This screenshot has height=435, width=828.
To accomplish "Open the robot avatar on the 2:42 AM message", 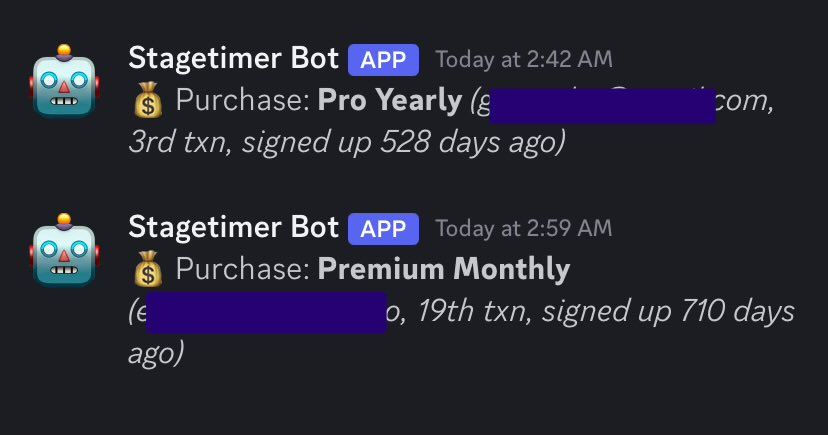I will [64, 81].
